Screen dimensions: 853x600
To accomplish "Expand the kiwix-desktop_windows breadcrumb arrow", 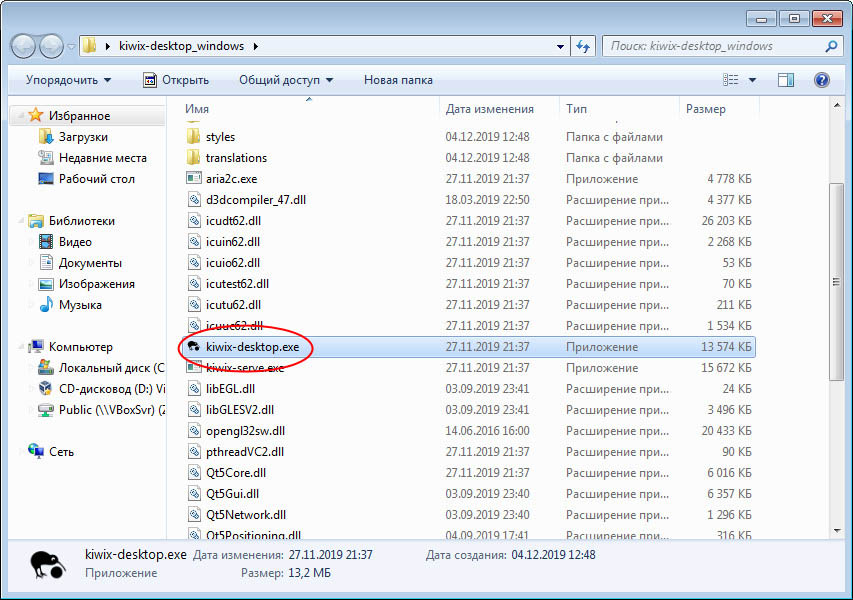I will [255, 47].
